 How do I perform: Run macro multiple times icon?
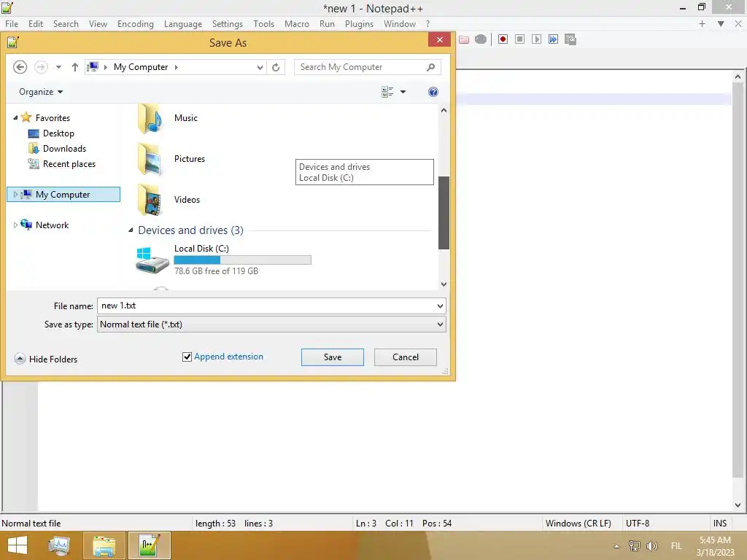click(553, 39)
